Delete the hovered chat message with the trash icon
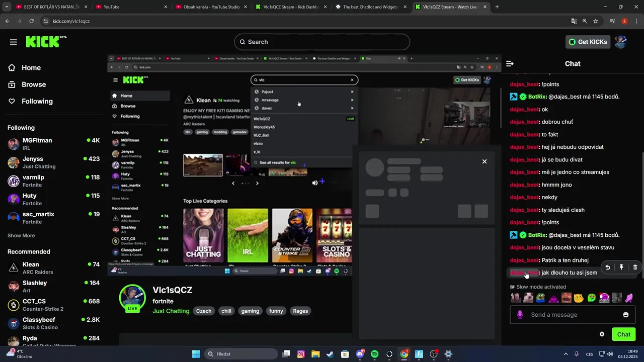 [635, 267]
